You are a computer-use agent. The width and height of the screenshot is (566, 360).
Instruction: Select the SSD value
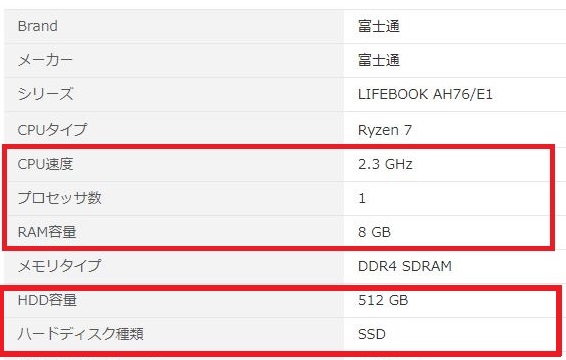(371, 334)
